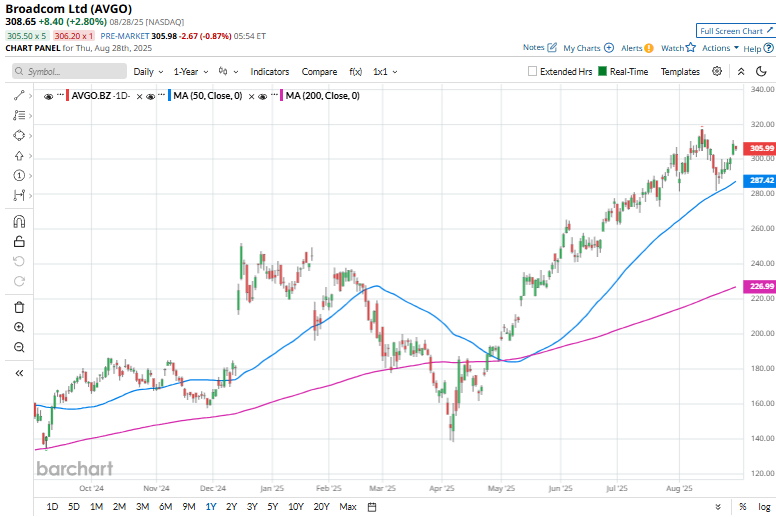Open the Templates menu
The height and width of the screenshot is (517, 776).
[680, 72]
